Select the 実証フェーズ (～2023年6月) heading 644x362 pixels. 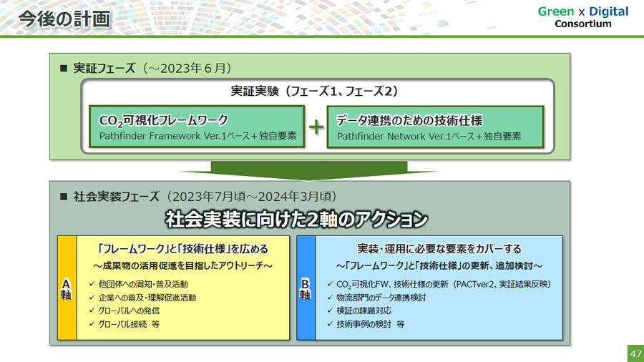click(x=146, y=68)
